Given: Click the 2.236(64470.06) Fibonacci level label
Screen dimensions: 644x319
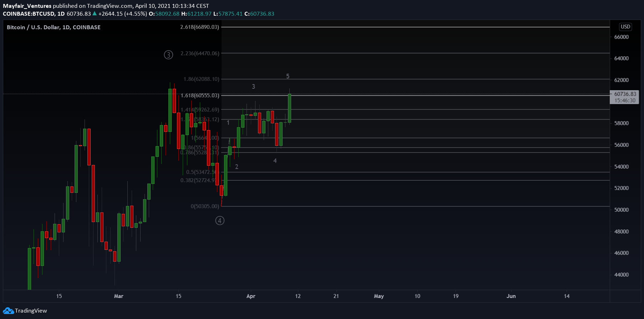Looking at the screenshot, I should tap(200, 53).
